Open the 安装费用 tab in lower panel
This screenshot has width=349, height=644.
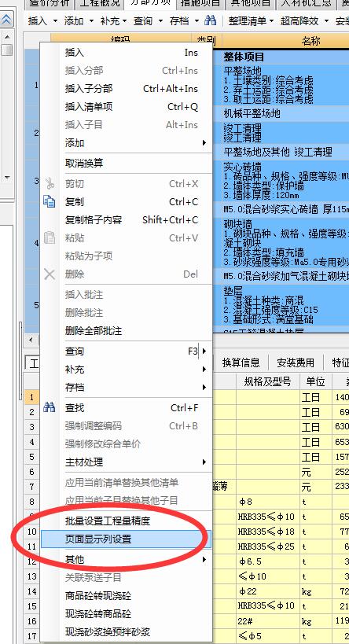pyautogui.click(x=296, y=362)
